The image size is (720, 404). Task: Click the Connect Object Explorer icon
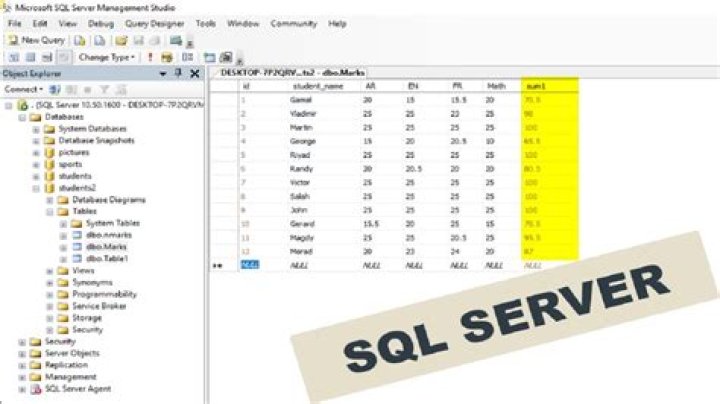pyautogui.click(x=55, y=90)
